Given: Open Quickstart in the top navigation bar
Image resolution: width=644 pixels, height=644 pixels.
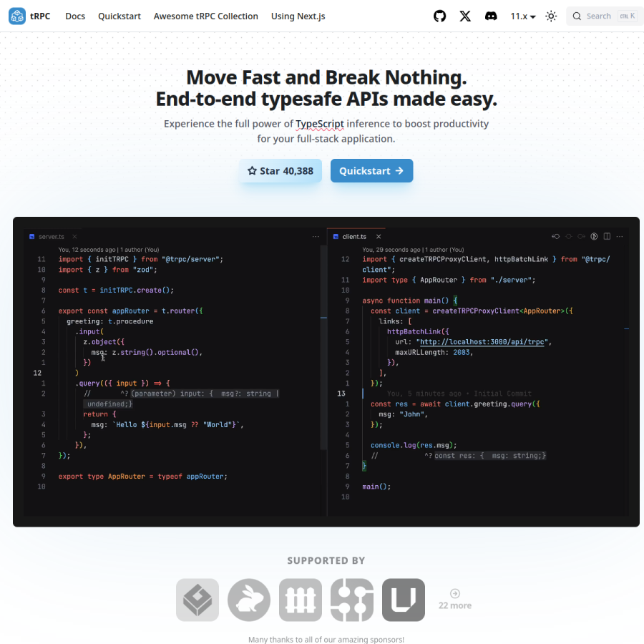Looking at the screenshot, I should (x=119, y=16).
